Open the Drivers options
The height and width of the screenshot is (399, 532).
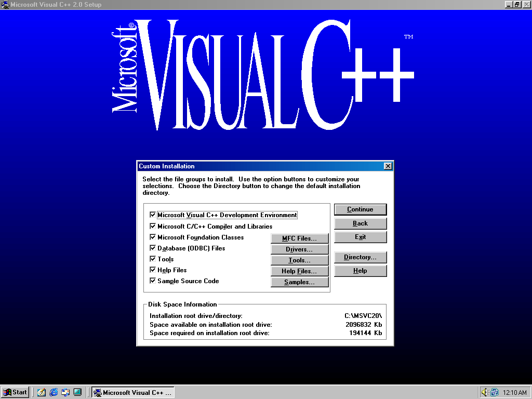click(x=300, y=249)
